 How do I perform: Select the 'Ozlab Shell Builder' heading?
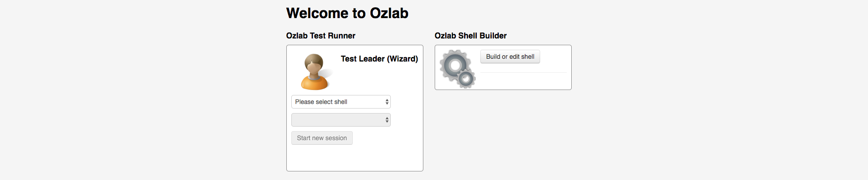click(x=470, y=36)
